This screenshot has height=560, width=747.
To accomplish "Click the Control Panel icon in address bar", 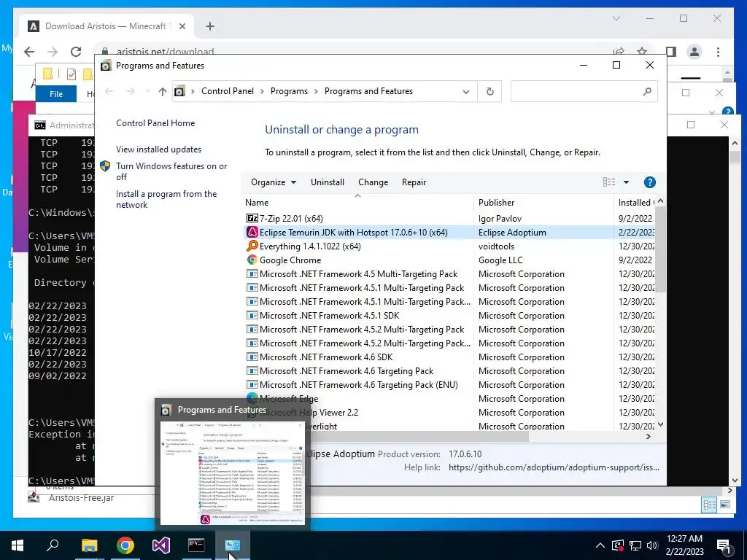I will tap(179, 91).
